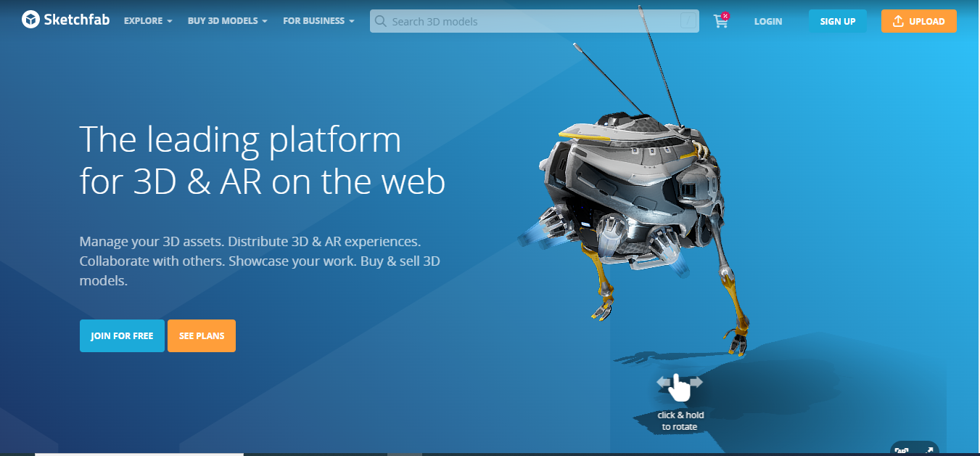Viewport: 980px width, 456px height.
Task: Focus the Search 3D models field
Action: pyautogui.click(x=535, y=21)
